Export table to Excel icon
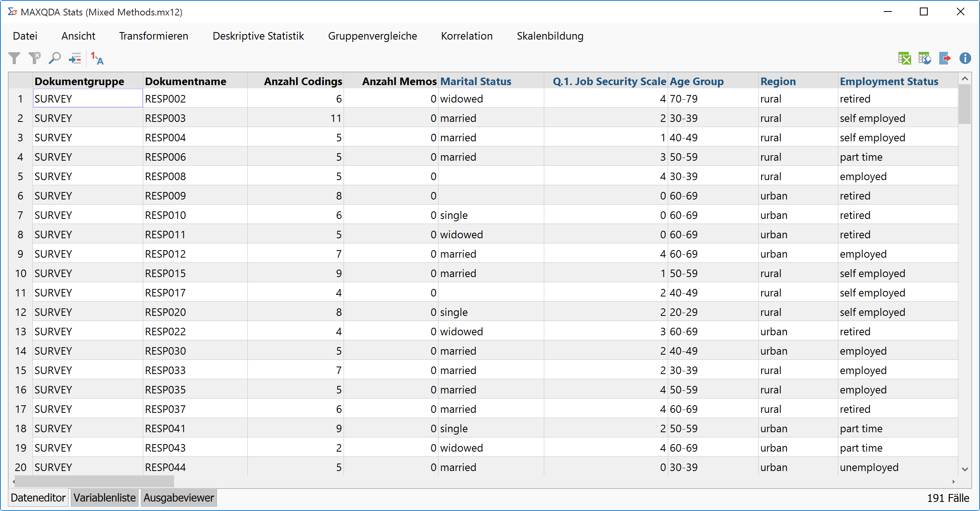This screenshot has height=511, width=980. tap(904, 59)
